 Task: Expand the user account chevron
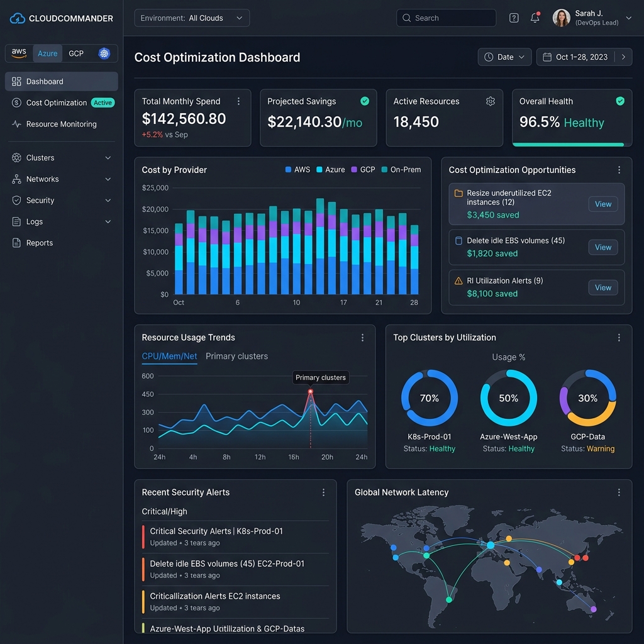point(628,18)
